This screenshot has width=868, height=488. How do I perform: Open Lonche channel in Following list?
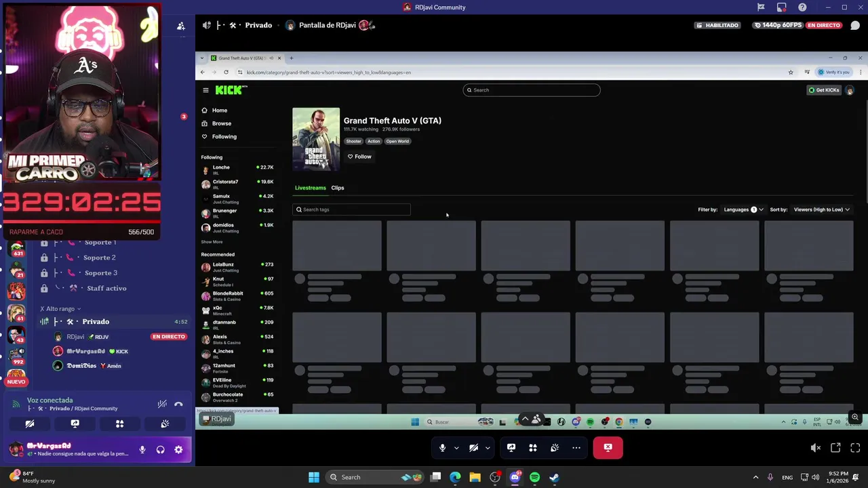point(237,169)
